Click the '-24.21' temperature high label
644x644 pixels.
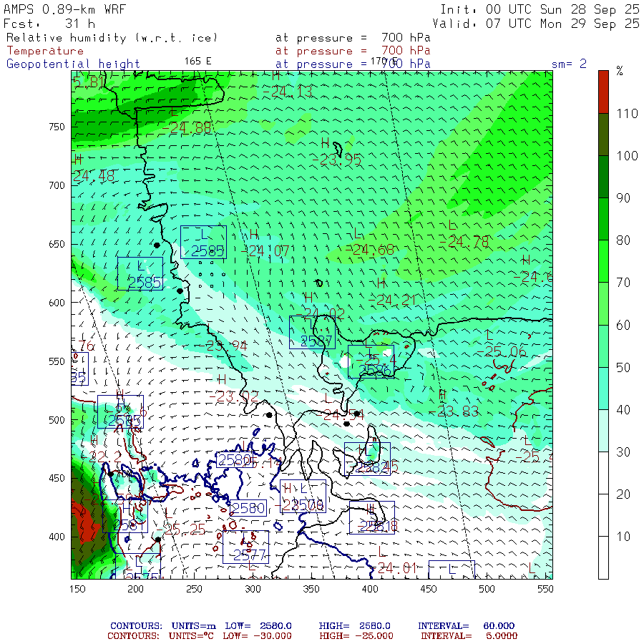(x=392, y=300)
